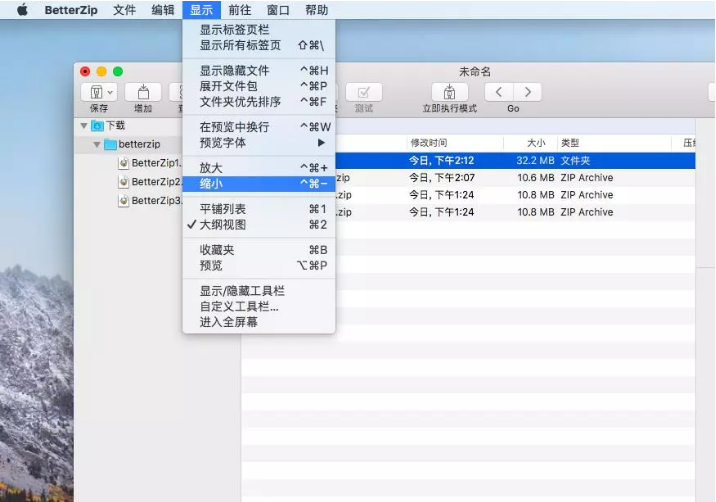Select betterzip folder in sidebar
716x502 pixels.
coord(139,144)
